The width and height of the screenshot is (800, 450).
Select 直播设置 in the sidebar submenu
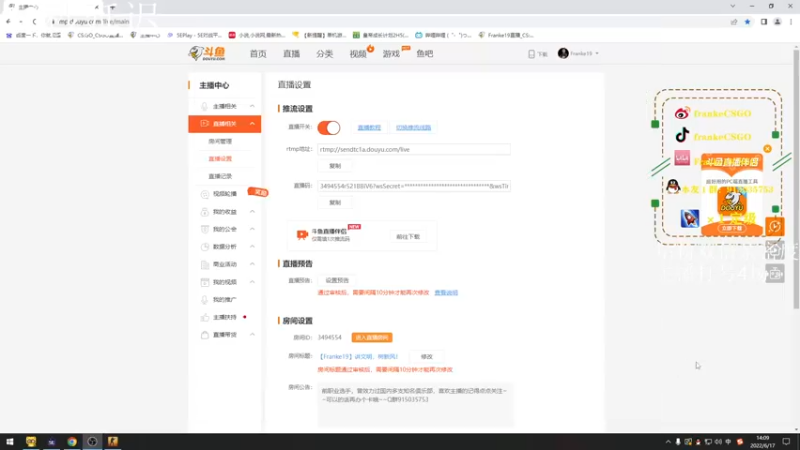coord(220,159)
